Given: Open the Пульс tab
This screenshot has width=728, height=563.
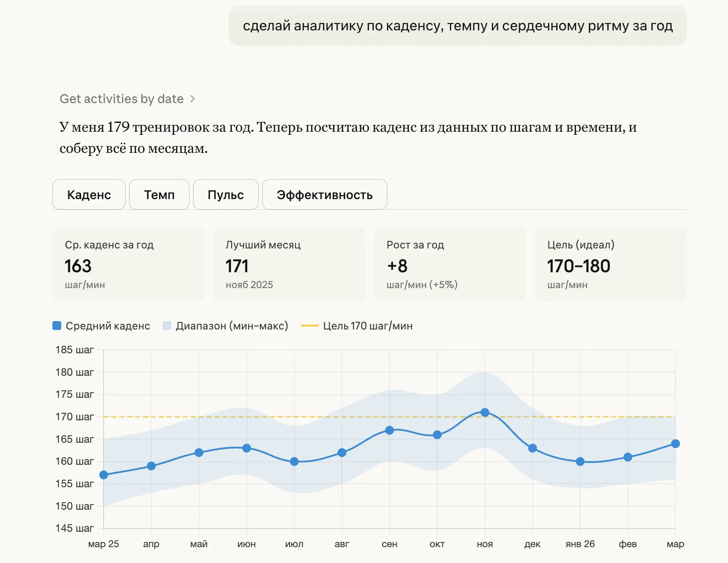Looking at the screenshot, I should click(x=226, y=195).
